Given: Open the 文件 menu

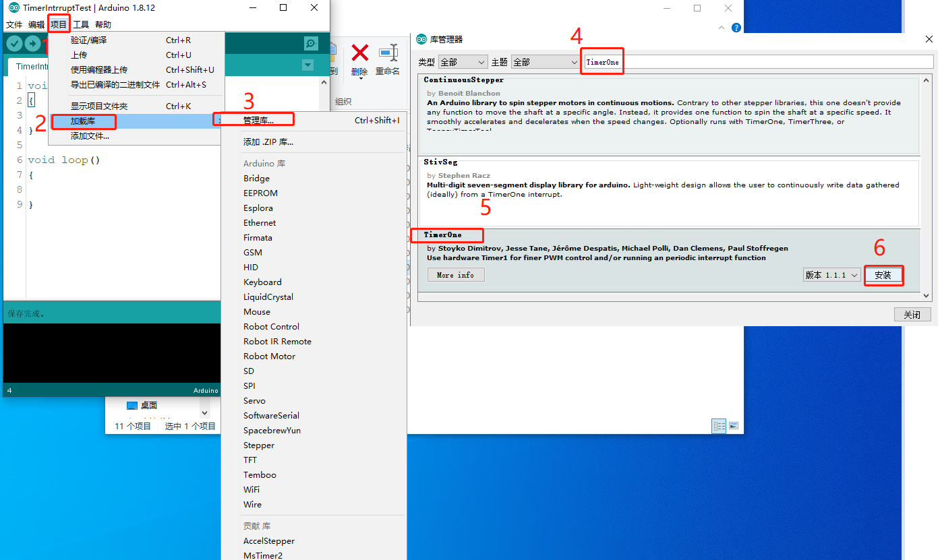Looking at the screenshot, I should pyautogui.click(x=14, y=25).
